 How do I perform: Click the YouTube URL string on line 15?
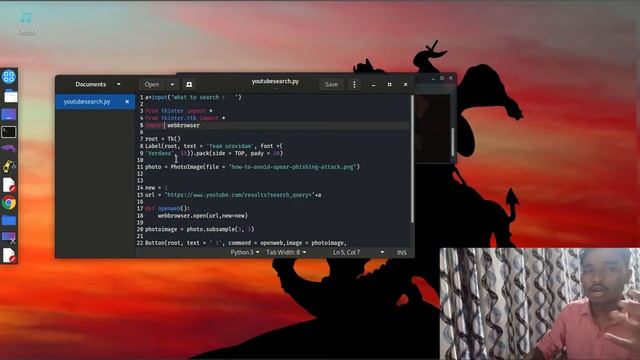tap(240, 195)
